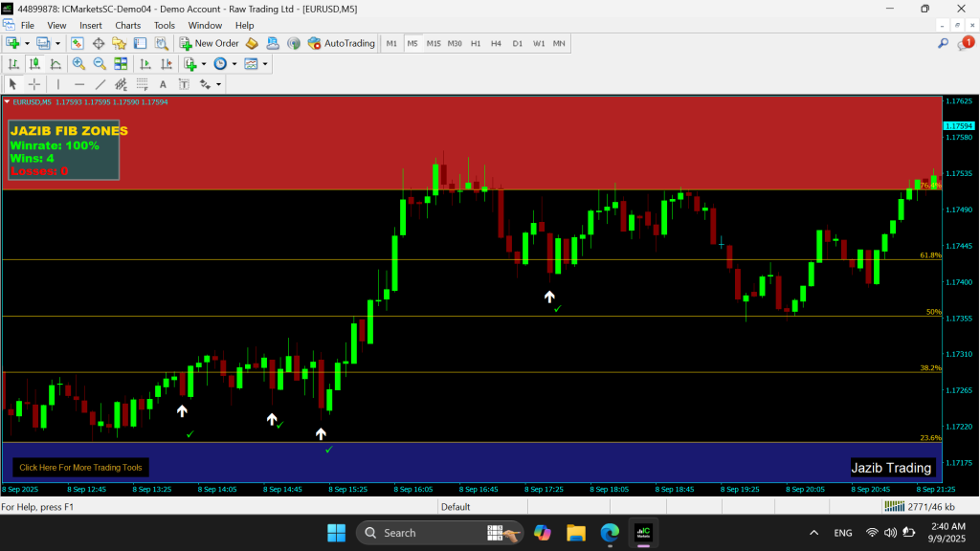
Task: Select the horizontal line tool
Action: (x=79, y=84)
